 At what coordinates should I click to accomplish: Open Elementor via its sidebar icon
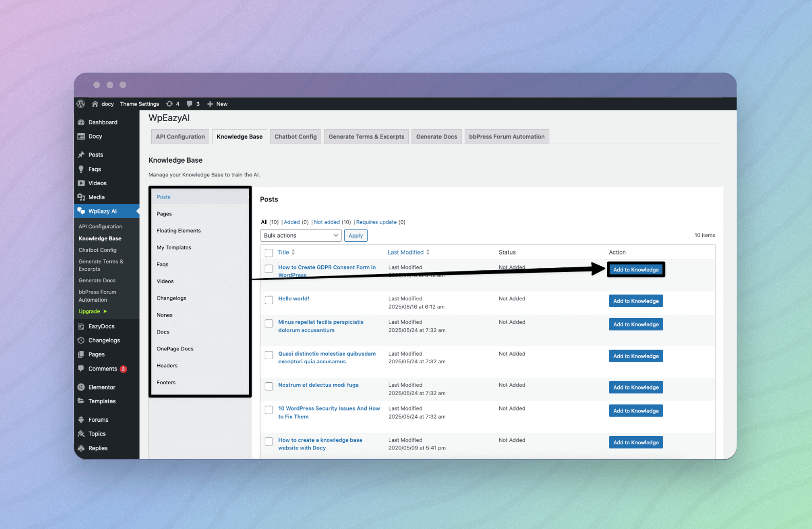click(81, 387)
